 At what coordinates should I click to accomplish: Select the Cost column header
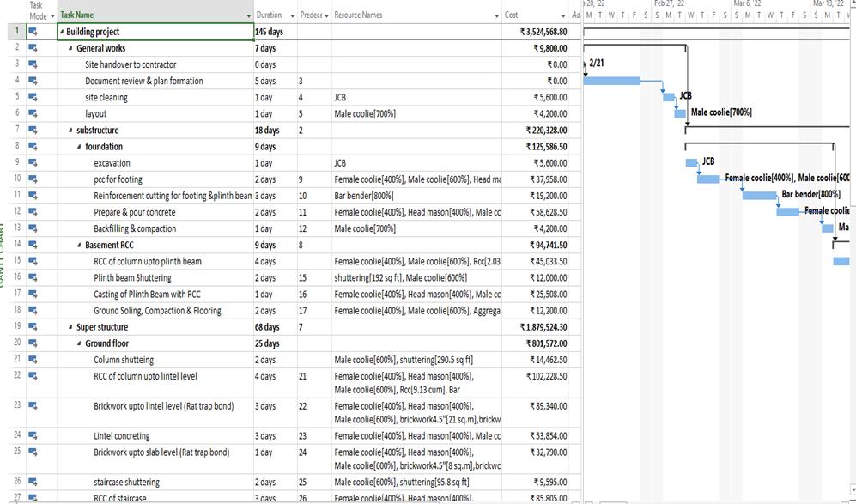pyautogui.click(x=535, y=11)
